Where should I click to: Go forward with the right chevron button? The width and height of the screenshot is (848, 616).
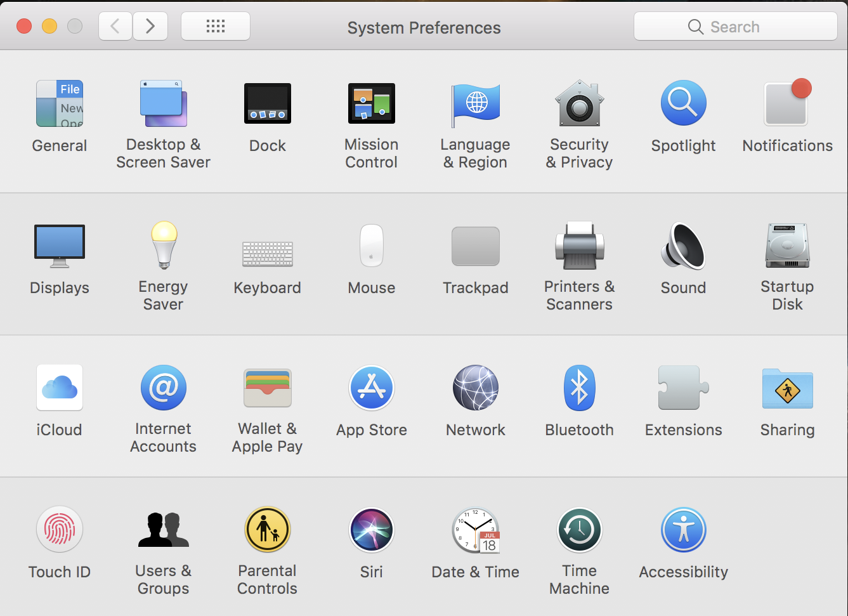(150, 26)
